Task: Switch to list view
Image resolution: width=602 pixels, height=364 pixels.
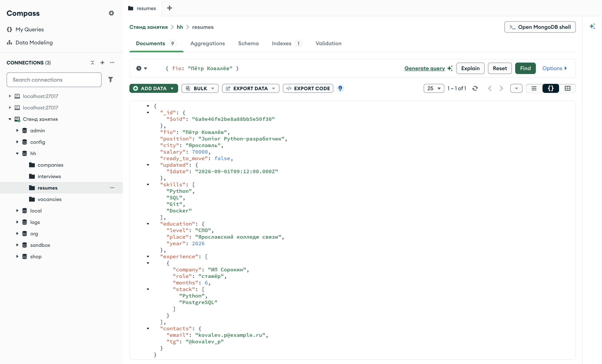Action: (534, 89)
